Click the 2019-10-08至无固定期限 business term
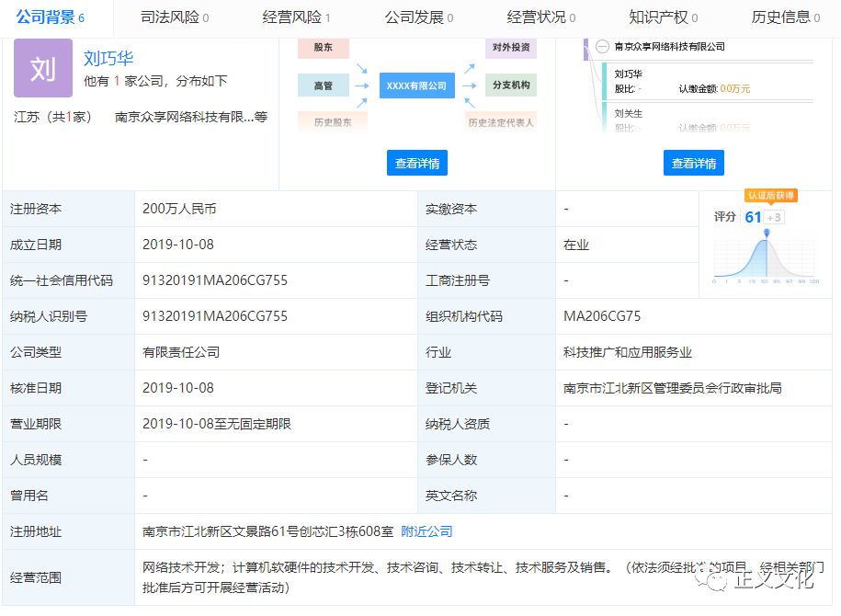Viewport: 841px width, 616px height. click(x=217, y=424)
